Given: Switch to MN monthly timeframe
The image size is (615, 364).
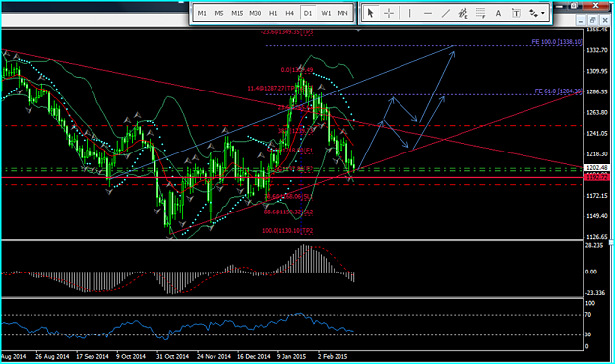Looking at the screenshot, I should pos(342,13).
